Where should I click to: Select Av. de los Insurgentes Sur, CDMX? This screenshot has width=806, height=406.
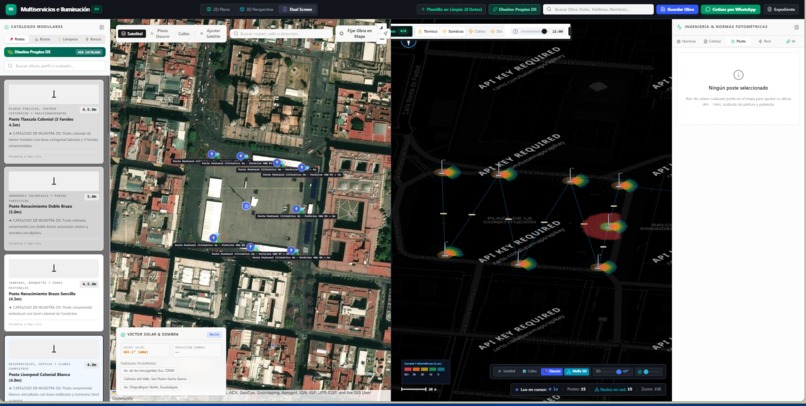click(x=149, y=370)
